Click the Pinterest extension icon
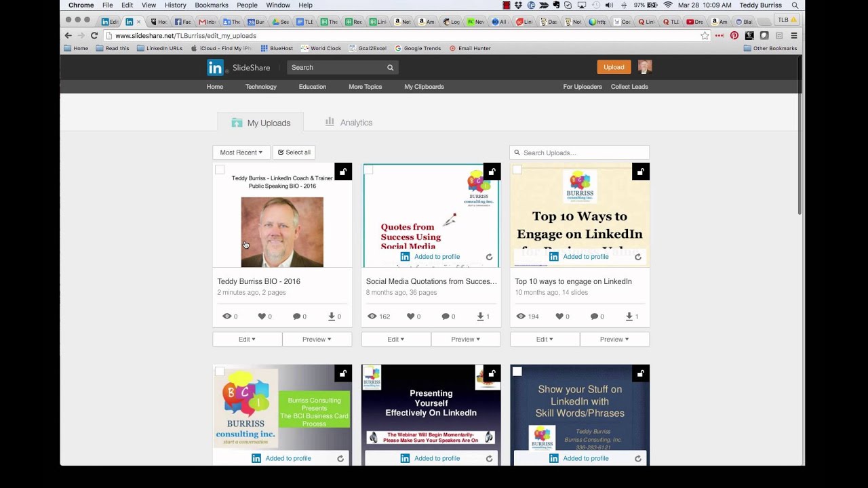Image resolution: width=868 pixels, height=488 pixels. click(x=734, y=35)
